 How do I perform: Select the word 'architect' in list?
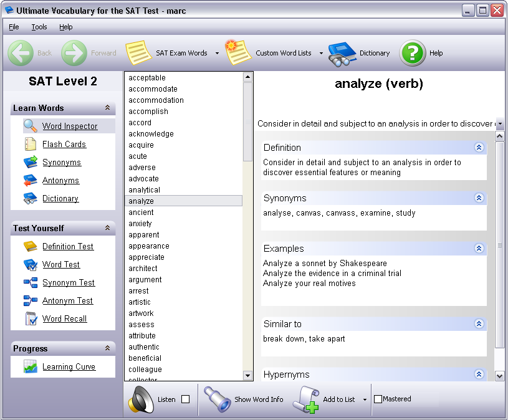(x=183, y=269)
